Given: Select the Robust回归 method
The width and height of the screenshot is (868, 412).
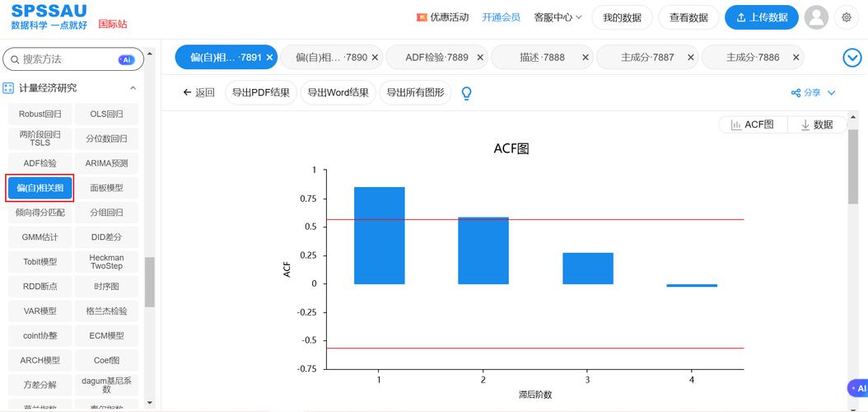Looking at the screenshot, I should (40, 114).
